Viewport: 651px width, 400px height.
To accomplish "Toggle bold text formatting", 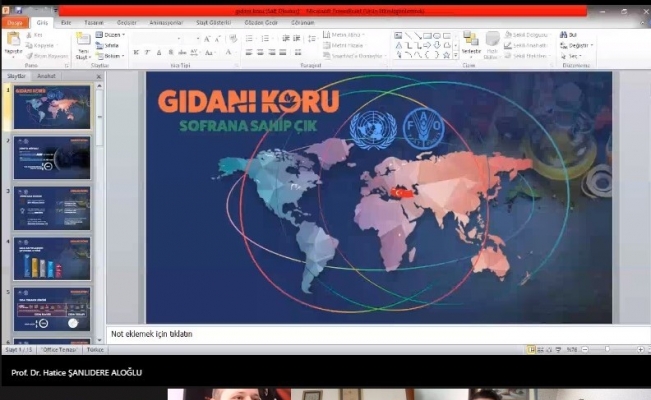I will tap(136, 51).
